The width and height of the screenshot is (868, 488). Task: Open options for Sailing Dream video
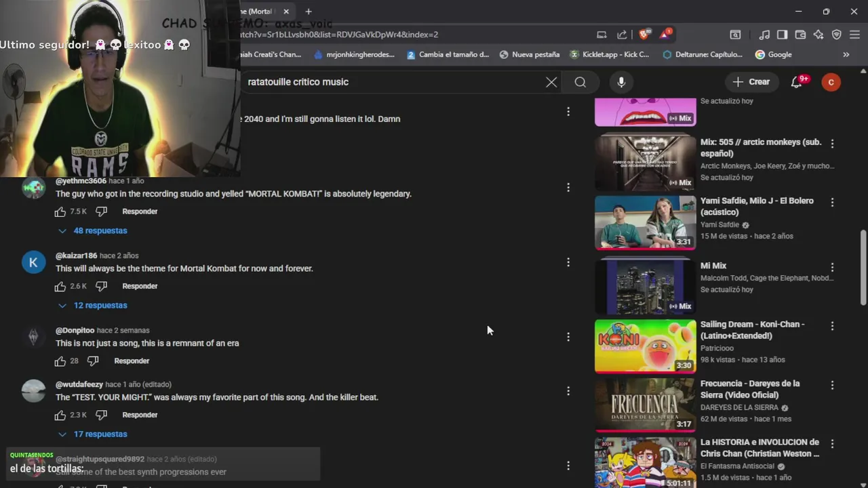[832, 326]
